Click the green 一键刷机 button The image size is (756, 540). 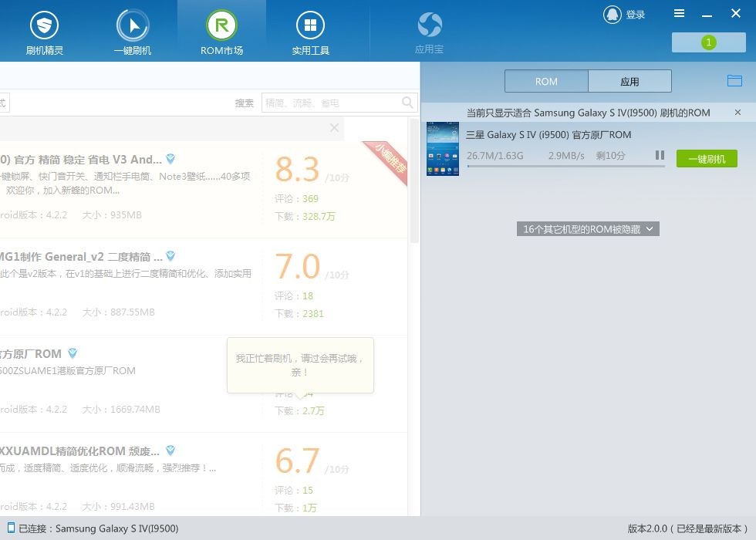point(707,159)
